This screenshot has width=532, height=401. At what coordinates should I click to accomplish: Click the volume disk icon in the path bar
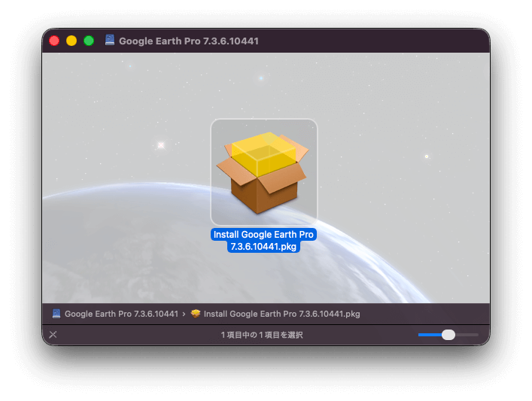[x=56, y=314]
